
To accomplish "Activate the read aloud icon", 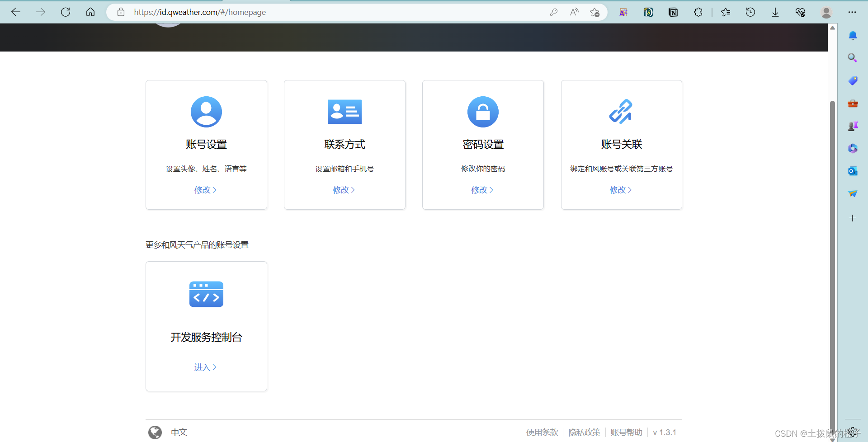I will [x=574, y=12].
